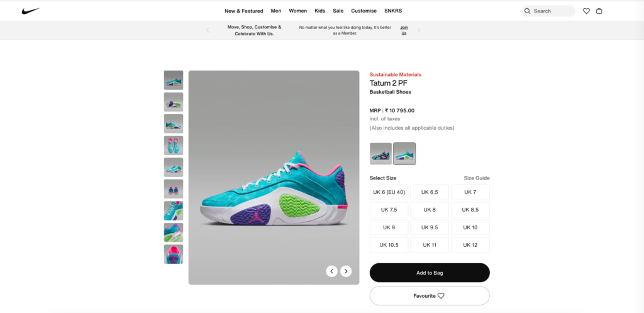Choose size UK 9.5
644x313 pixels.
click(x=430, y=227)
